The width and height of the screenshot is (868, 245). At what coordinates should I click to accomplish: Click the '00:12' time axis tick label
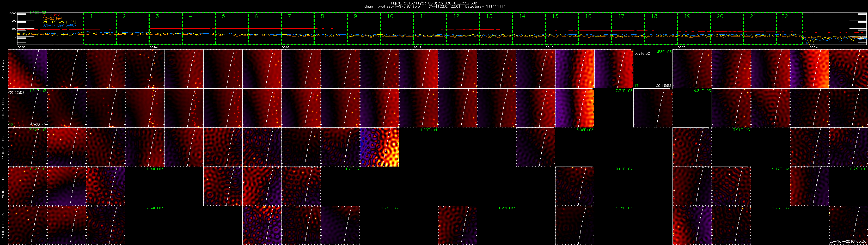click(x=418, y=47)
